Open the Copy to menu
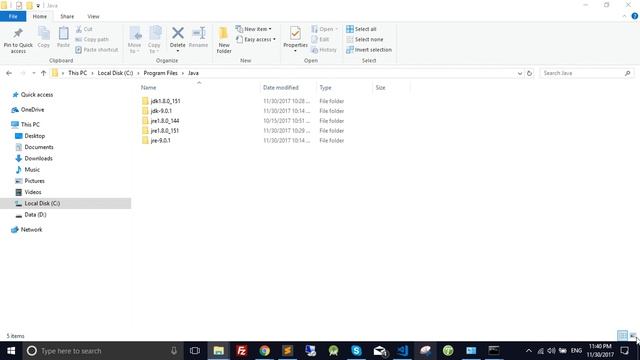This screenshot has width=640, height=360. pyautogui.click(x=154, y=40)
